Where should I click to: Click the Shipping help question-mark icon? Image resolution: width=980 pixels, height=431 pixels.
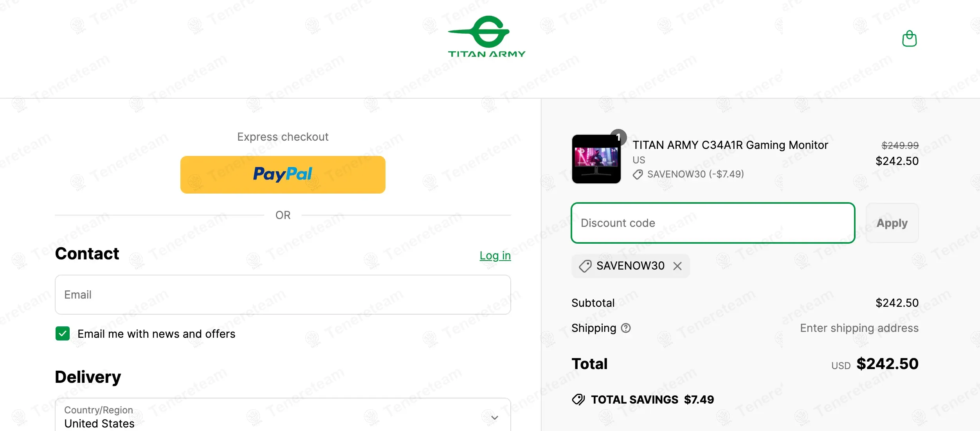pos(626,328)
